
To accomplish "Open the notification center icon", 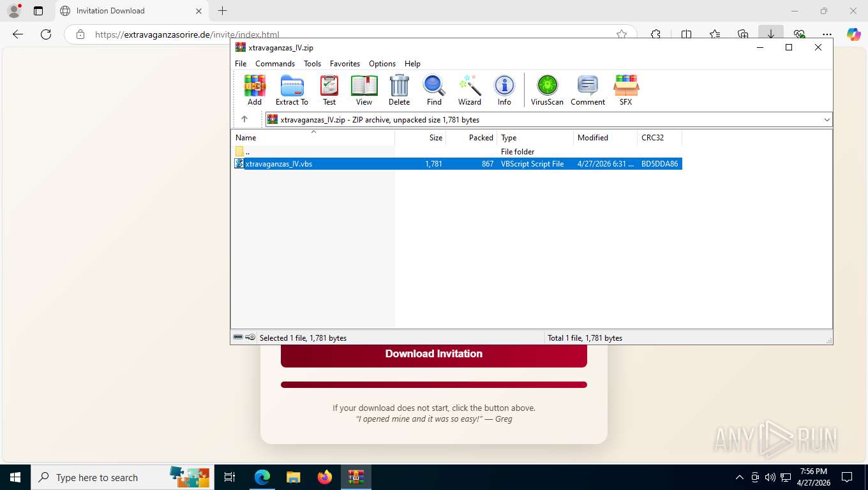I will point(847,477).
